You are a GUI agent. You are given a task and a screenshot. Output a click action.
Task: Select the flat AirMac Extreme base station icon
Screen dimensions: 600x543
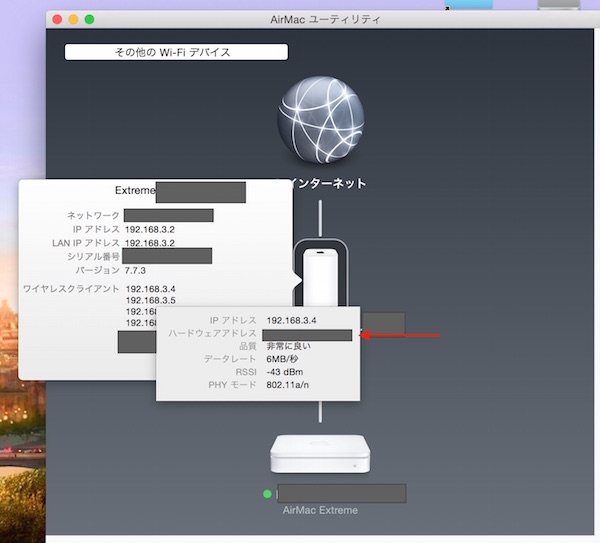[320, 455]
